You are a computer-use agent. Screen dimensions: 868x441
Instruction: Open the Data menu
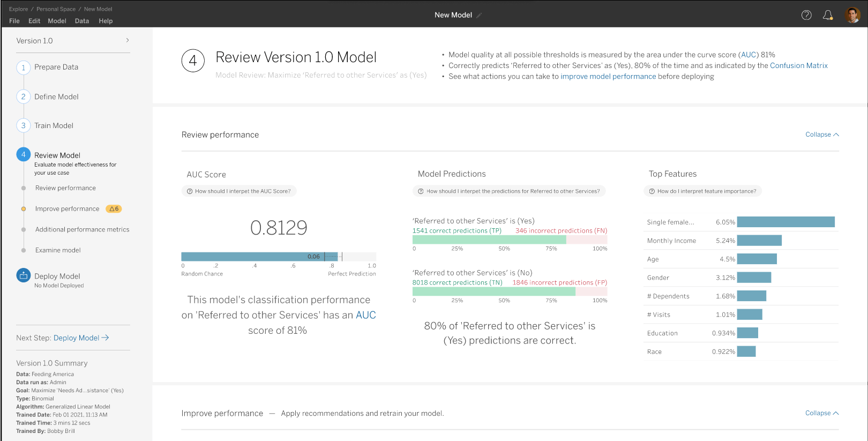82,21
